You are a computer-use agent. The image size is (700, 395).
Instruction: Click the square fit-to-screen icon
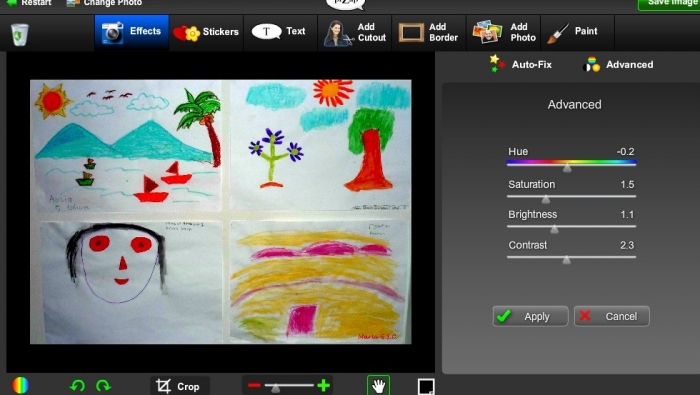[x=426, y=387]
